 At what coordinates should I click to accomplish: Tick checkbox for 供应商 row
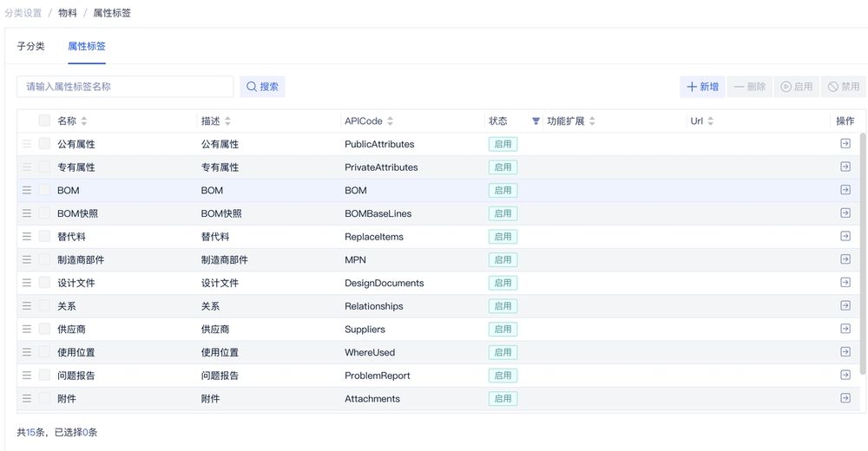(44, 329)
